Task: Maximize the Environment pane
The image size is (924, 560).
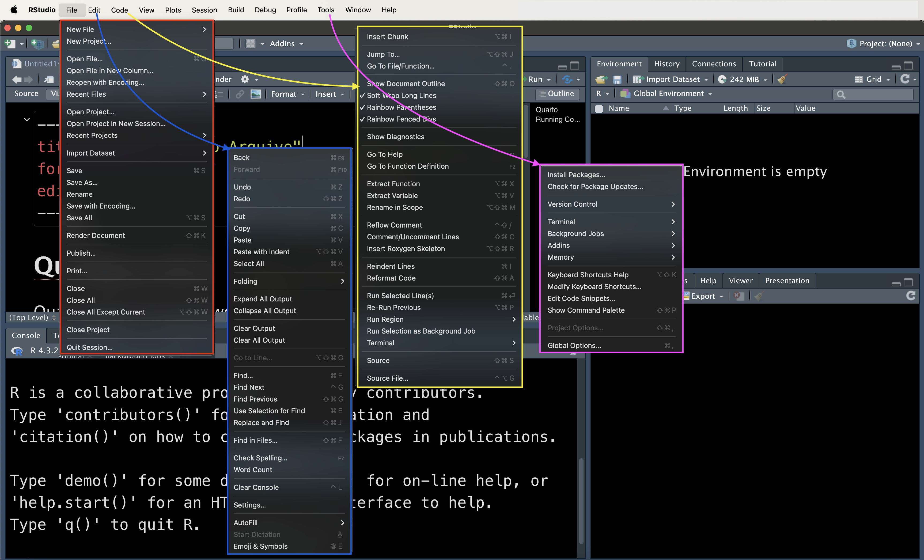Action: 908,66
